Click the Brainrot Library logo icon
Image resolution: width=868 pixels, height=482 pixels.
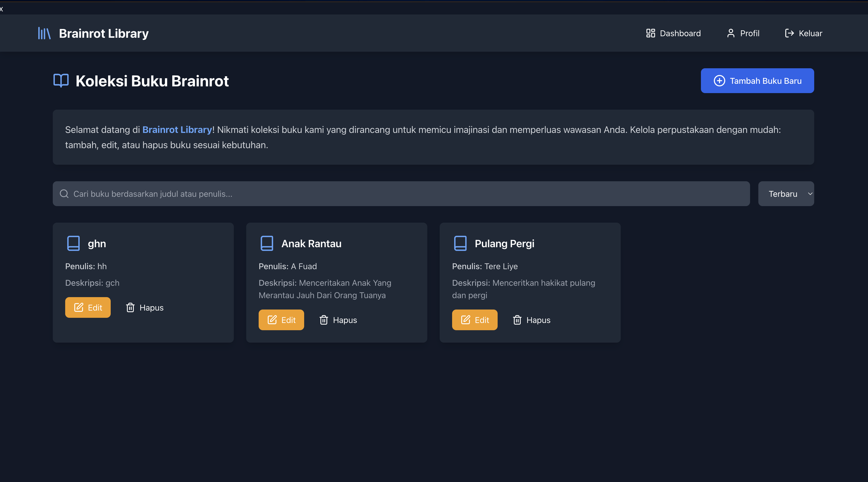click(x=44, y=33)
